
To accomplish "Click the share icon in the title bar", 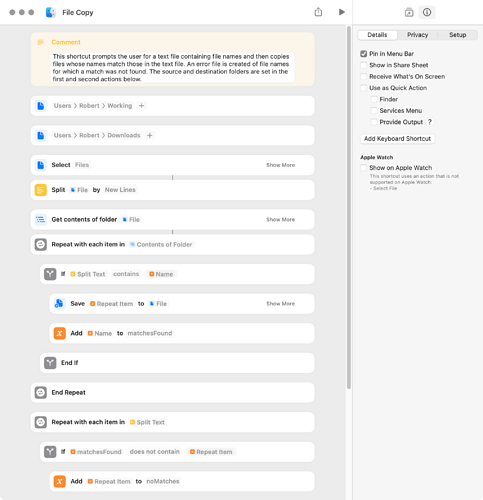I will (318, 12).
